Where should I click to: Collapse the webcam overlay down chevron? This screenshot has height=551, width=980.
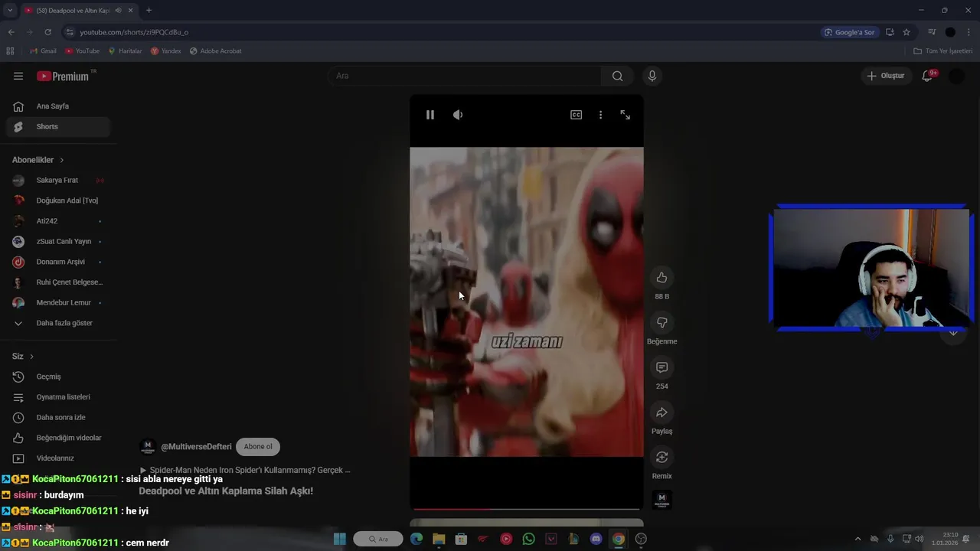[953, 333]
